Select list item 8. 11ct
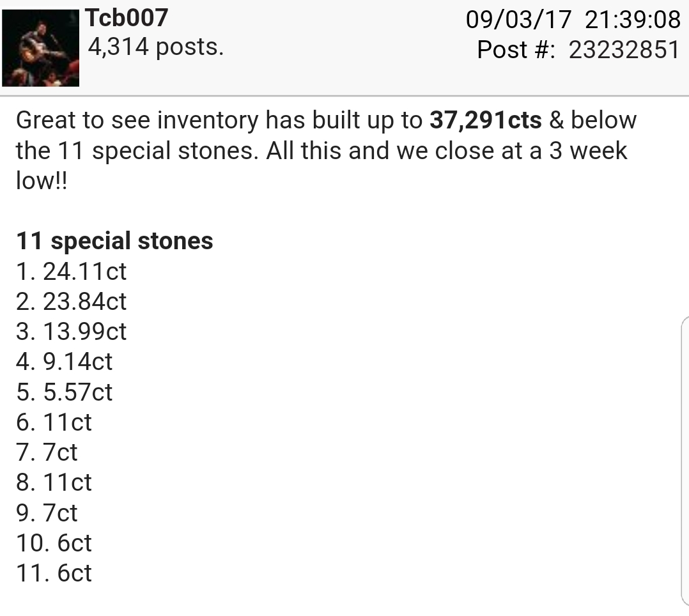The height and width of the screenshot is (616, 689). [x=54, y=482]
